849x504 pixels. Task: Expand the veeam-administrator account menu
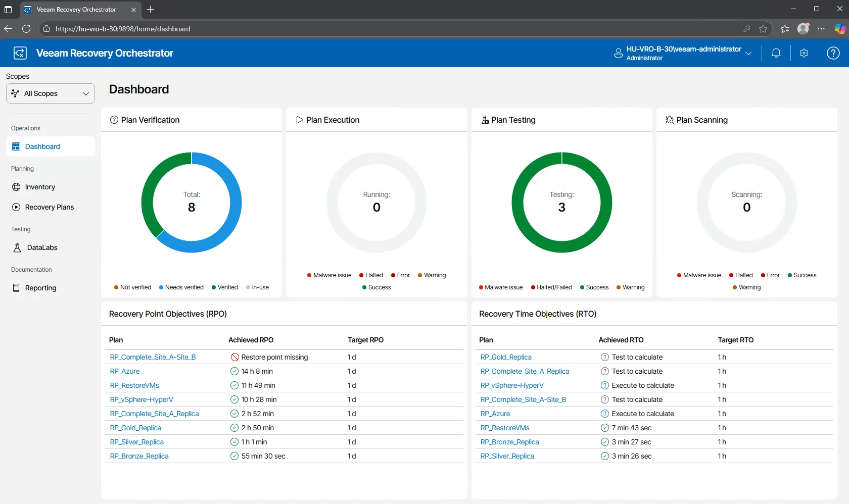tap(683, 53)
